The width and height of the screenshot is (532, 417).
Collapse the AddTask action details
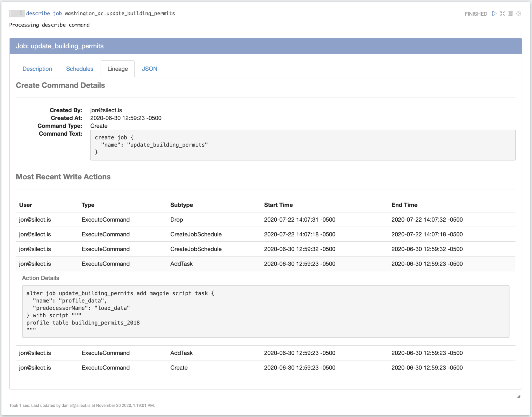coord(181,263)
